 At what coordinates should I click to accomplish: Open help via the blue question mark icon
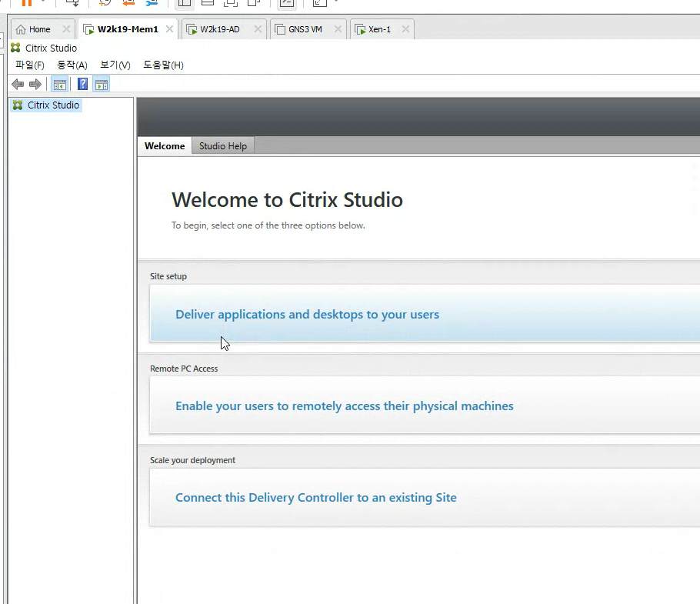click(82, 84)
